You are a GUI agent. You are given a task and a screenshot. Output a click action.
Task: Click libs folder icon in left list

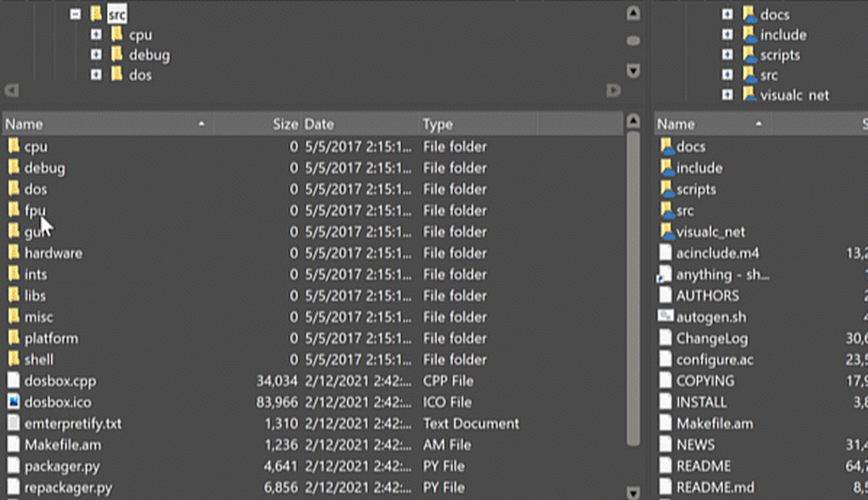14,295
